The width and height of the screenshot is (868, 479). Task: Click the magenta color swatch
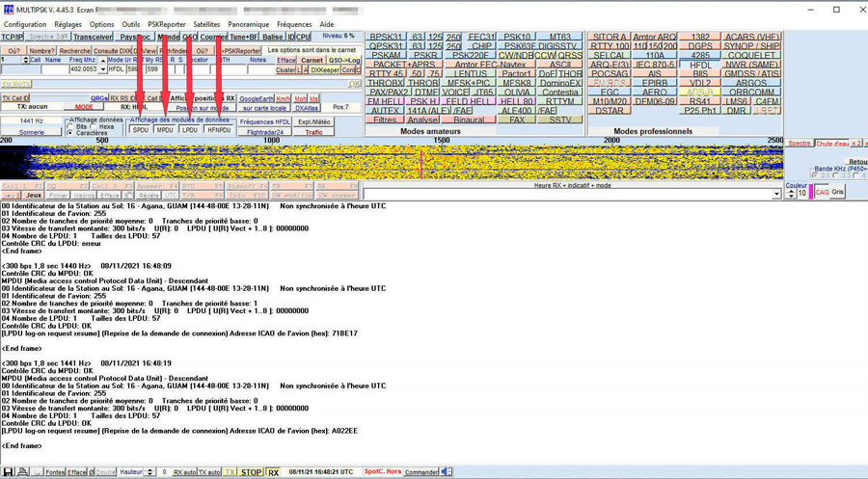coord(811,193)
